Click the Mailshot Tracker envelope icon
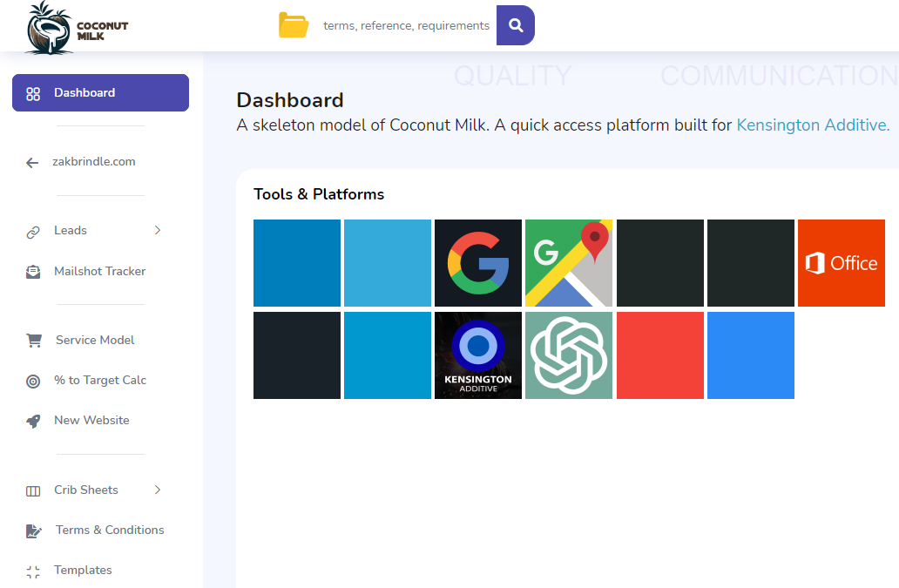 point(33,272)
